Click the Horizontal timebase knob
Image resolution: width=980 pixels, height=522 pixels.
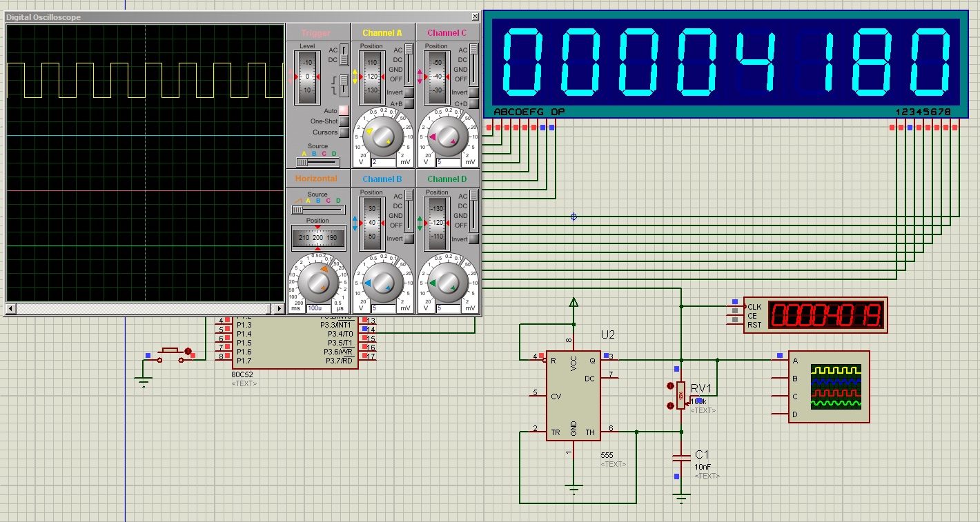(318, 281)
